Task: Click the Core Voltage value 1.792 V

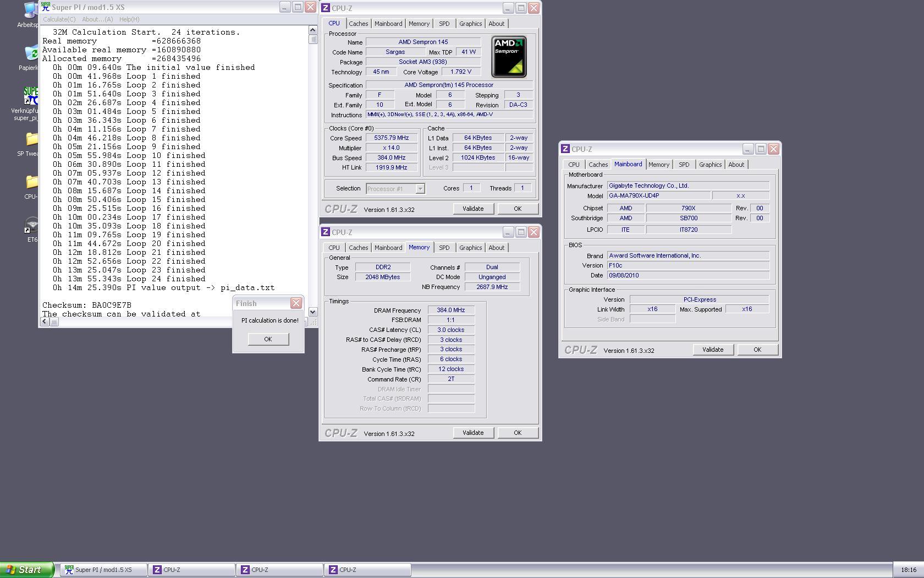Action: click(460, 72)
